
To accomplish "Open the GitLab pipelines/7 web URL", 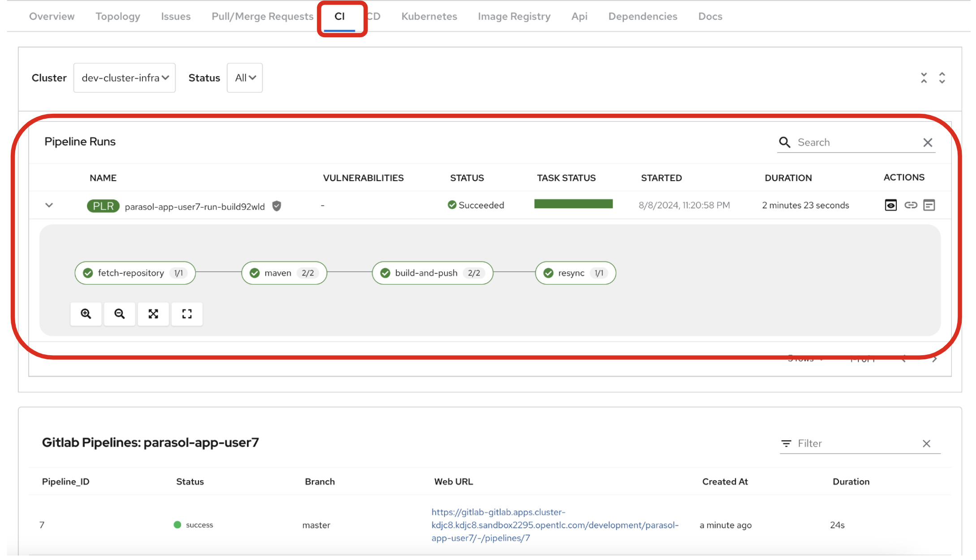I will (x=555, y=525).
